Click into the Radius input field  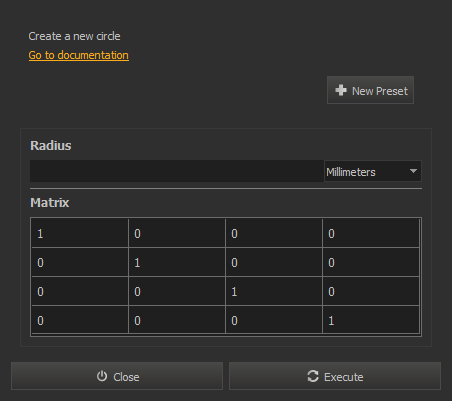click(x=177, y=171)
